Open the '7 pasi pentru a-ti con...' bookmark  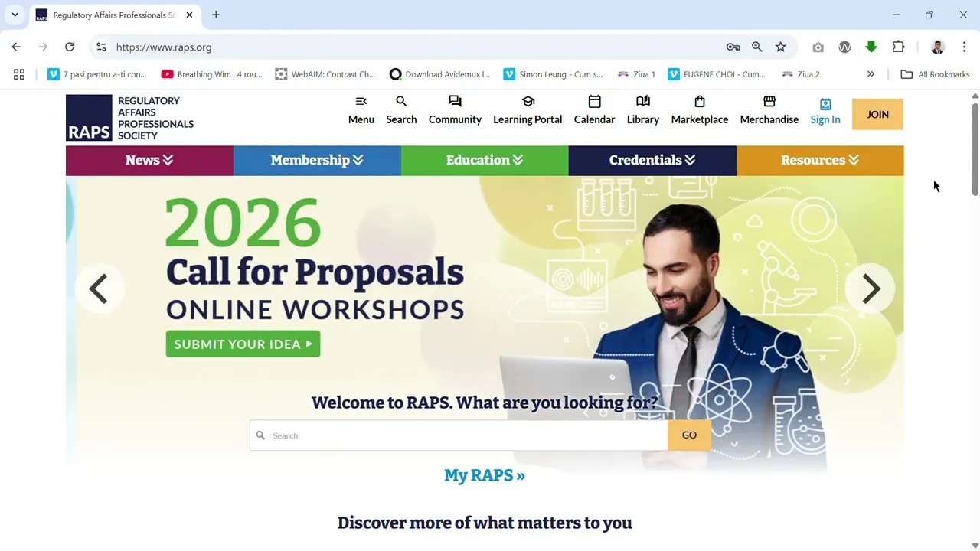(x=97, y=74)
